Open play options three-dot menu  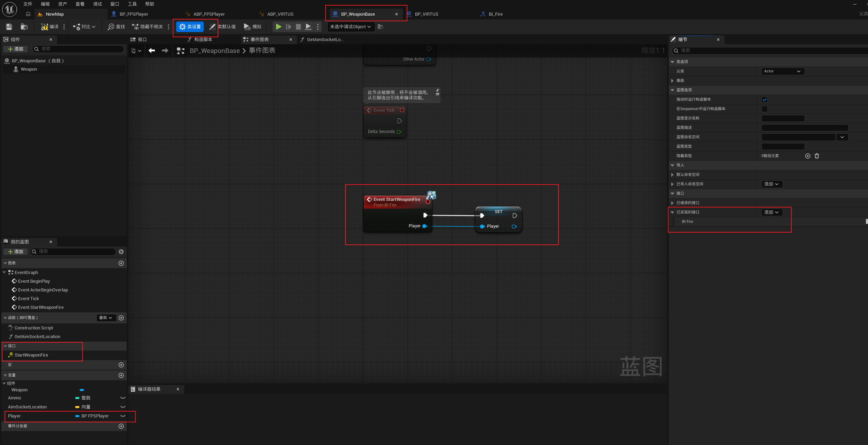click(318, 27)
